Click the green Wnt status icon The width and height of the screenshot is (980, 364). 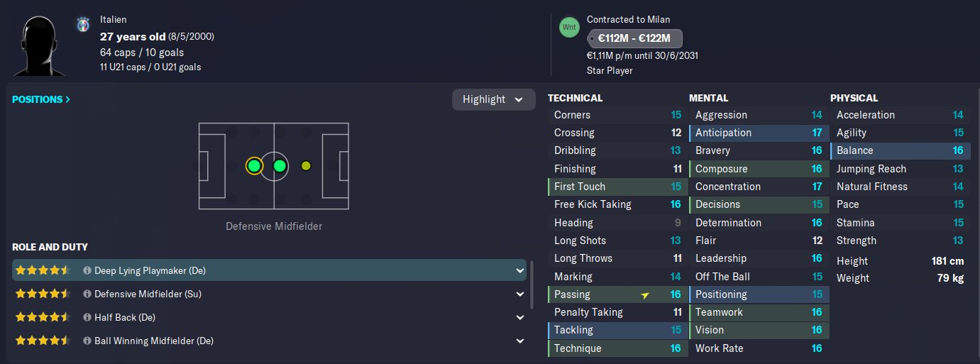point(569,27)
